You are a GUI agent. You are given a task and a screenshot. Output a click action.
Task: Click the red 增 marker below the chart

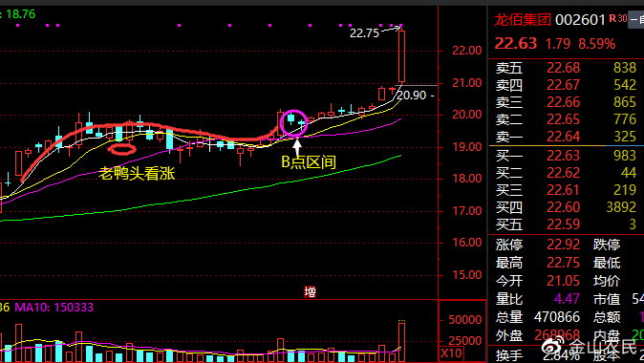(311, 292)
